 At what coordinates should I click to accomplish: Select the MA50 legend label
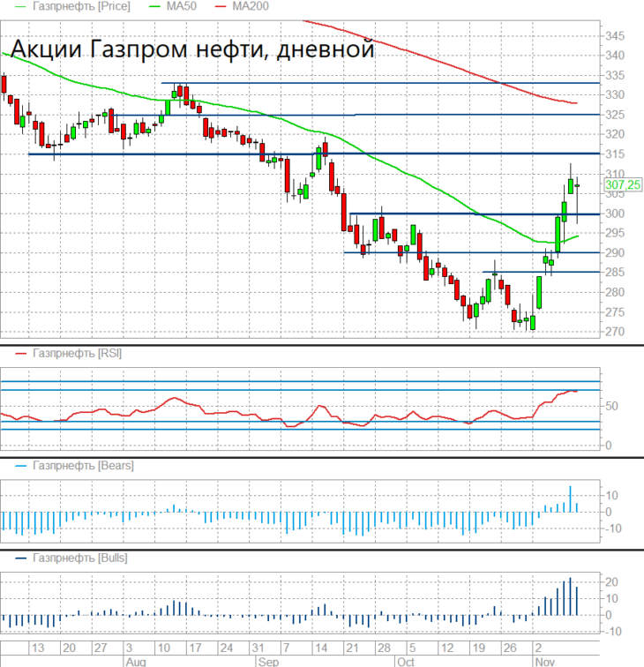coord(181,6)
